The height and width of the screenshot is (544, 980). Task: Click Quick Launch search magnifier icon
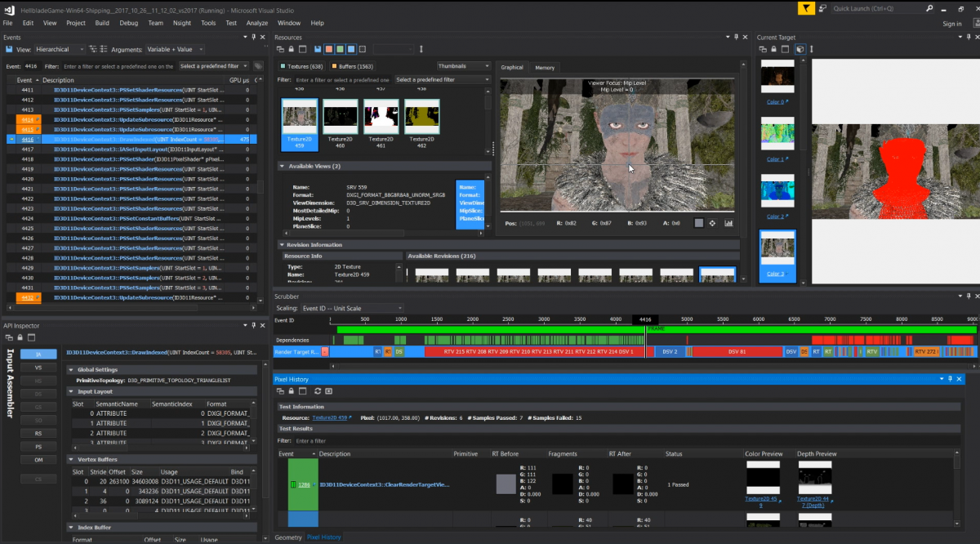[929, 8]
